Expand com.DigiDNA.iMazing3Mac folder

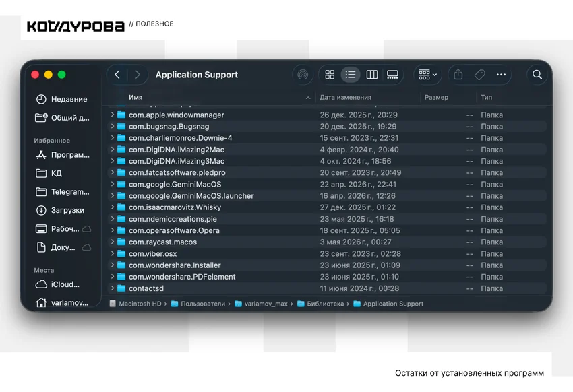click(x=113, y=161)
